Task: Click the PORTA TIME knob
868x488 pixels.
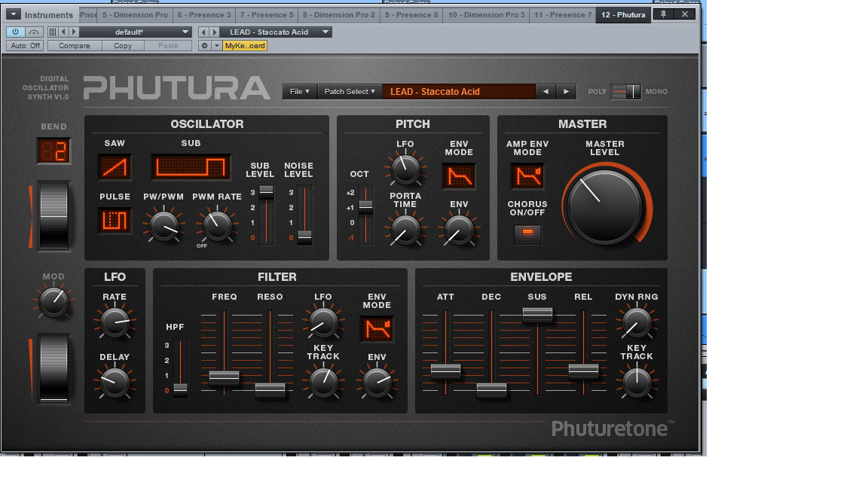Action: pos(405,230)
